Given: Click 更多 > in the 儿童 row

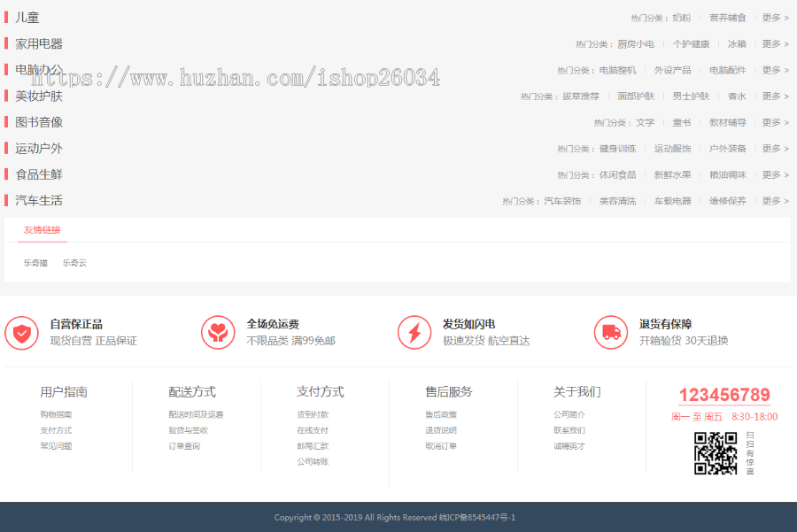Looking at the screenshot, I should click(776, 18).
